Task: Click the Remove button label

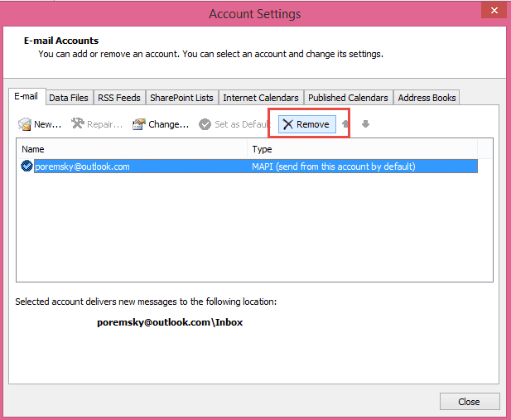Action: 312,124
